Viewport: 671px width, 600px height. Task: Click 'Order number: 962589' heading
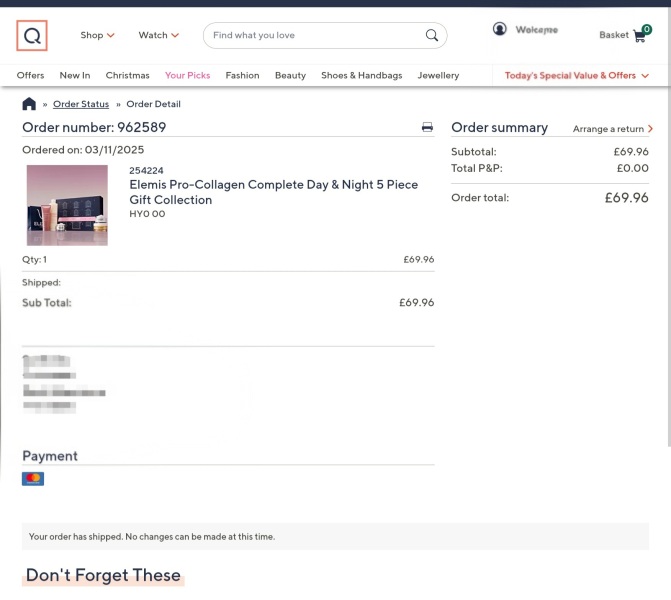[x=94, y=127]
